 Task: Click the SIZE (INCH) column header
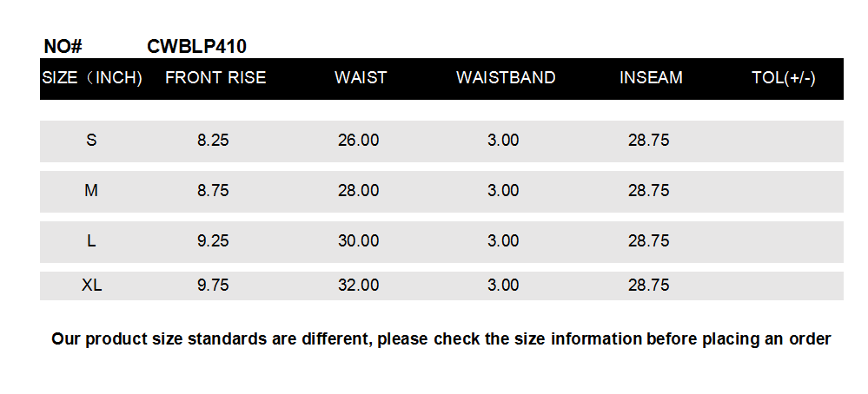(92, 78)
